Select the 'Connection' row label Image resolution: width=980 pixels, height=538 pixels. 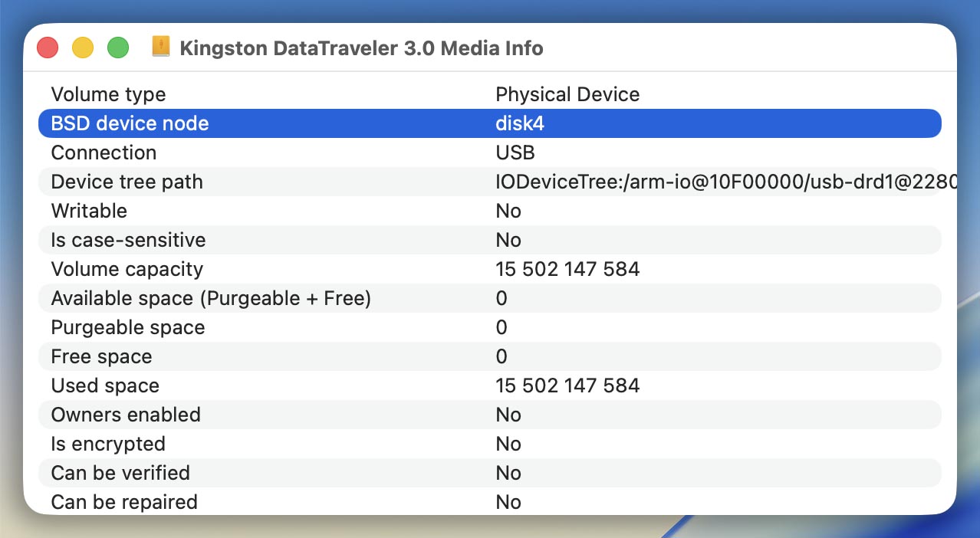(104, 153)
